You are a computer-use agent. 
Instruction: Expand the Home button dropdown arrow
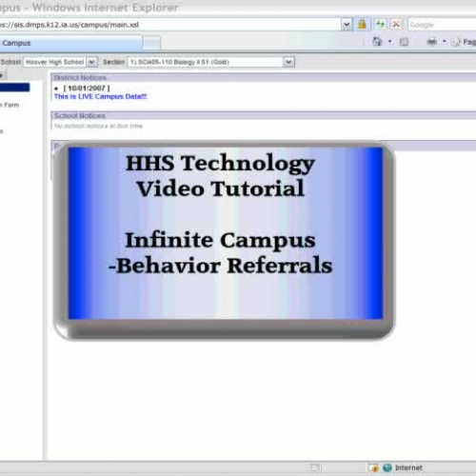click(390, 42)
